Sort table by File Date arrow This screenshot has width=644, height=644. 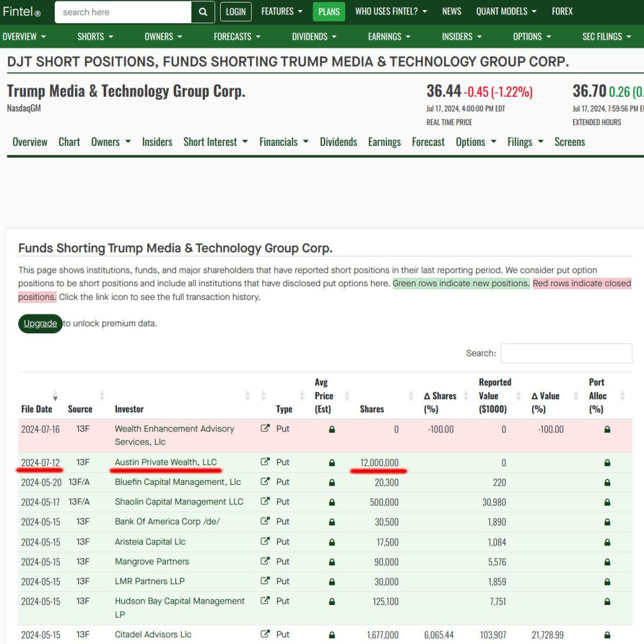[x=55, y=396]
